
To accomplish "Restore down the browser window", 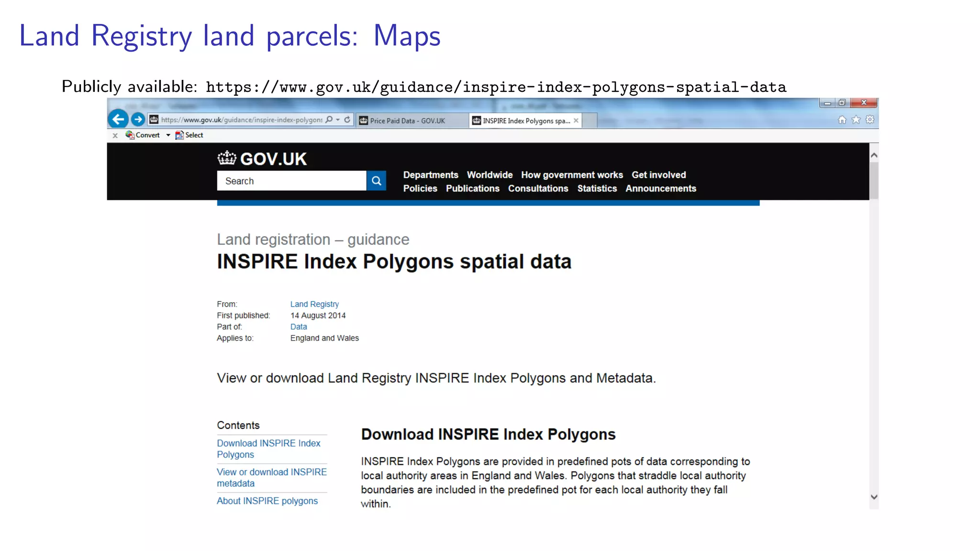I will [x=842, y=103].
